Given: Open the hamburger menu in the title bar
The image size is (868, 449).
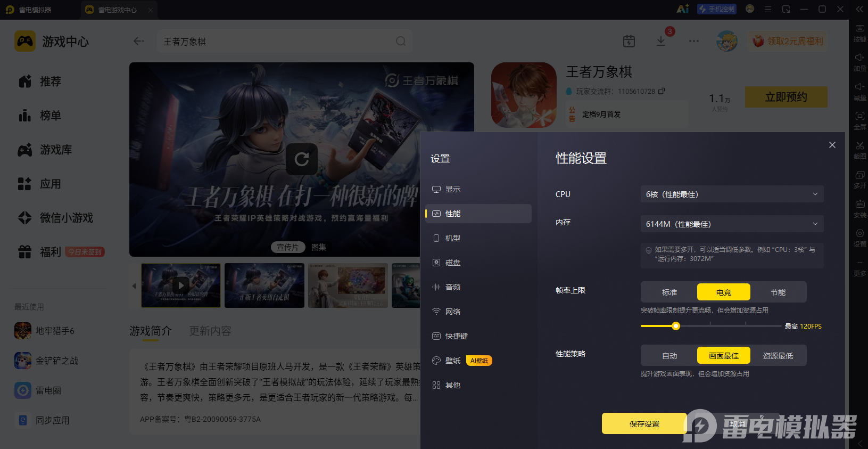Looking at the screenshot, I should [767, 9].
